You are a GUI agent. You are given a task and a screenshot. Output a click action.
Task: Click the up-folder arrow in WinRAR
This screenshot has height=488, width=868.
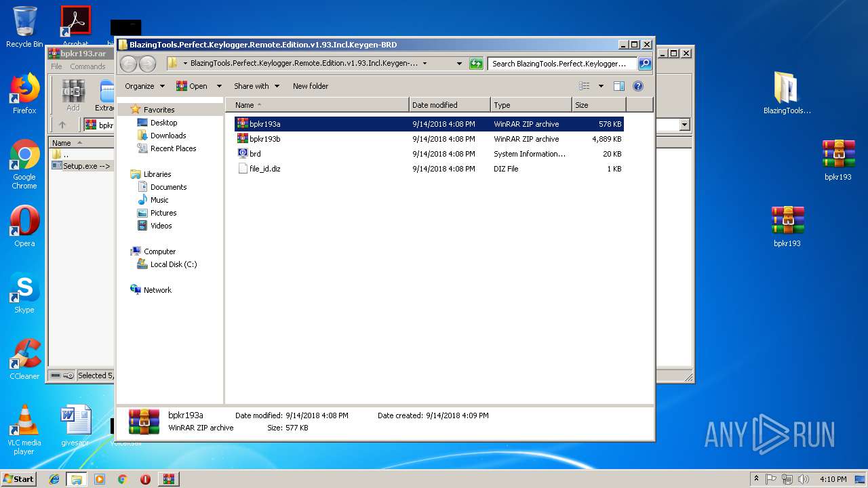(x=62, y=125)
